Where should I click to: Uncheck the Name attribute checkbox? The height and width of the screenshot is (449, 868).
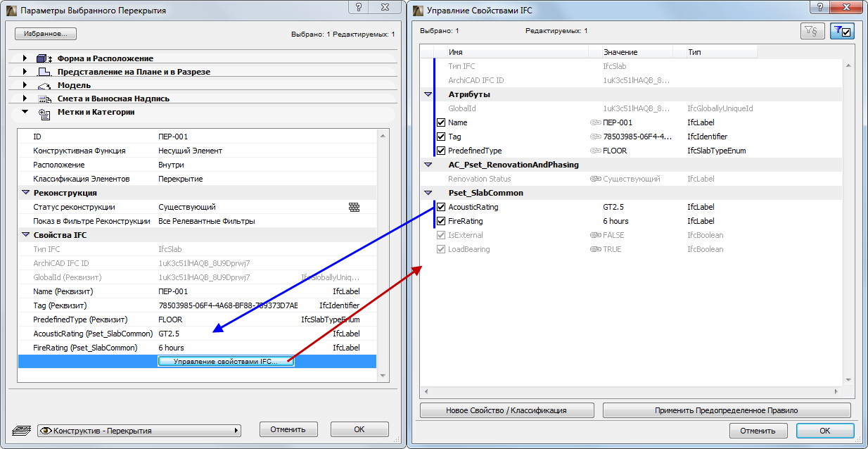pyautogui.click(x=441, y=122)
